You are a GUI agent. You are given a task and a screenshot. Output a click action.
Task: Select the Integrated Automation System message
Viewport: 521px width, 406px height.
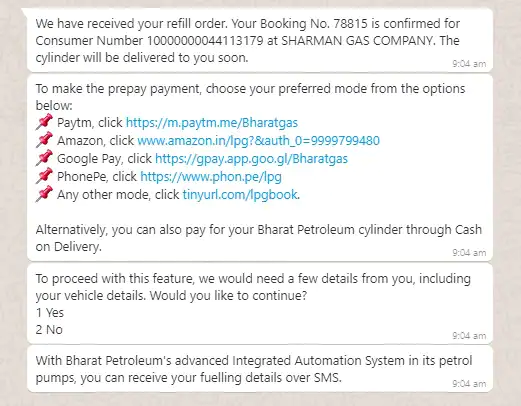[260, 369]
